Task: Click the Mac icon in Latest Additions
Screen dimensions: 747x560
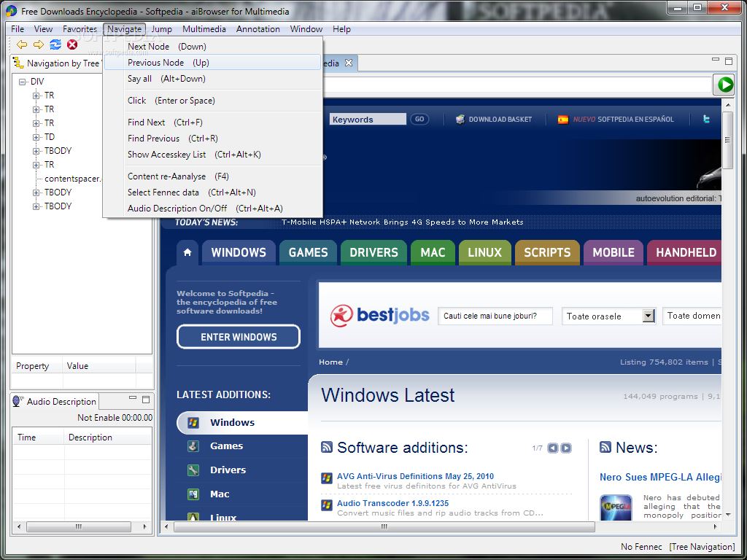Action: (x=193, y=494)
